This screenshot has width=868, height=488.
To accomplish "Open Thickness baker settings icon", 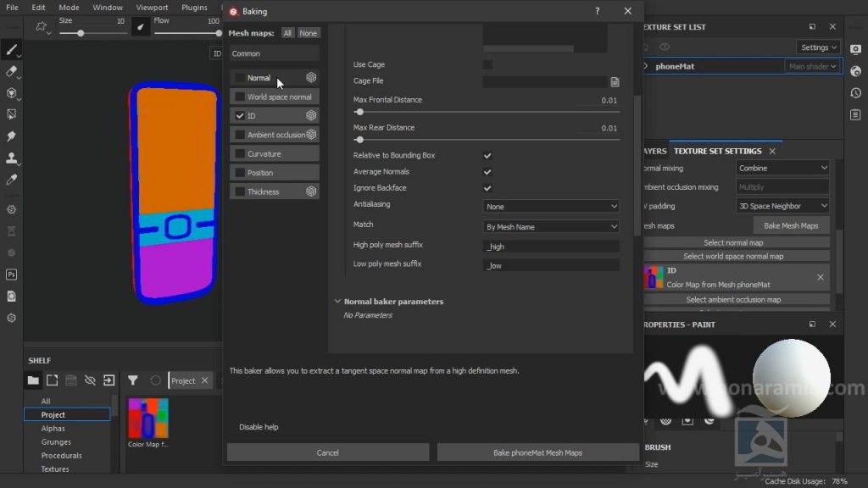I will coord(311,191).
